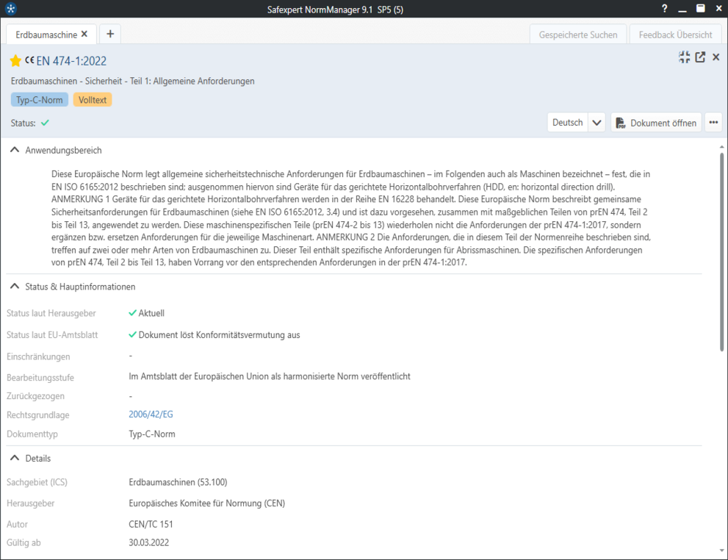The height and width of the screenshot is (560, 728).
Task: Click the green status checkmark icon
Action: tap(45, 123)
